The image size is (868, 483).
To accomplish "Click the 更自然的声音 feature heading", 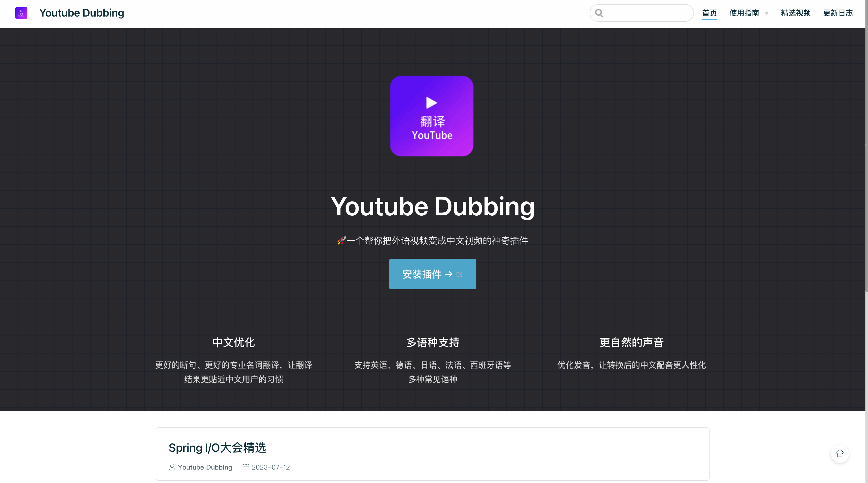I will tap(631, 342).
